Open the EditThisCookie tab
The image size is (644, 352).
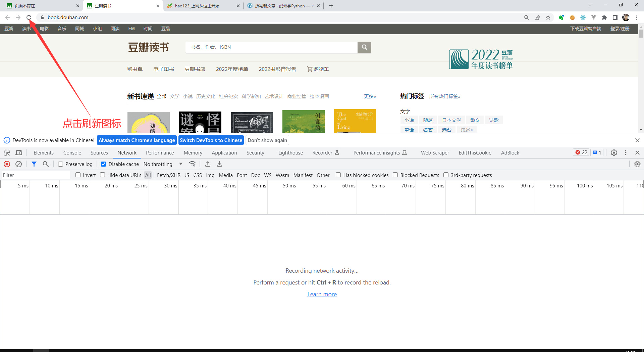[x=475, y=153]
